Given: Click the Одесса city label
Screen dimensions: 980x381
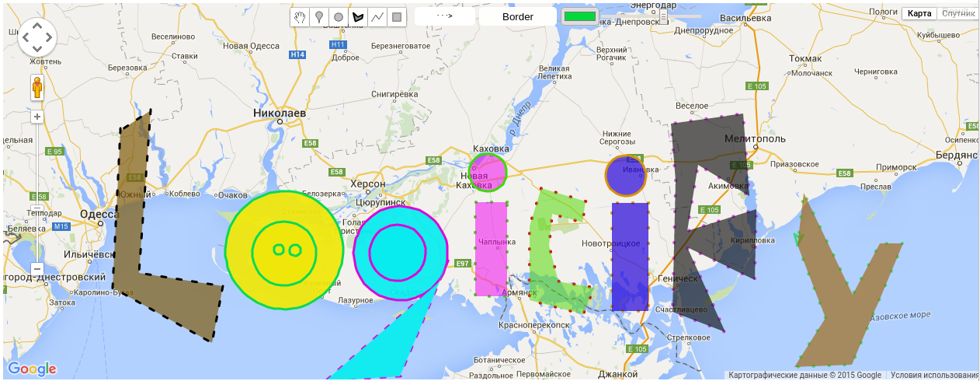Looking at the screenshot, I should (98, 214).
